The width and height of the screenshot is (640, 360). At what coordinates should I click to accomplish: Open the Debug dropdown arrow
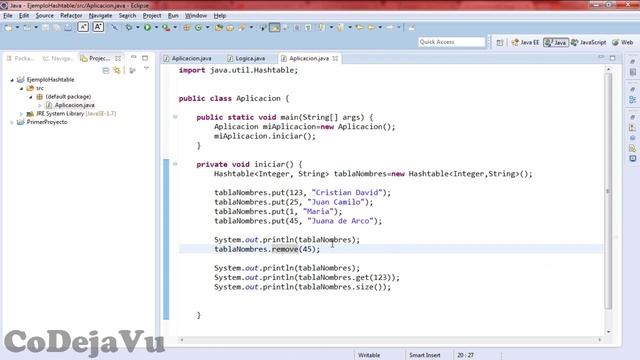[x=138, y=27]
